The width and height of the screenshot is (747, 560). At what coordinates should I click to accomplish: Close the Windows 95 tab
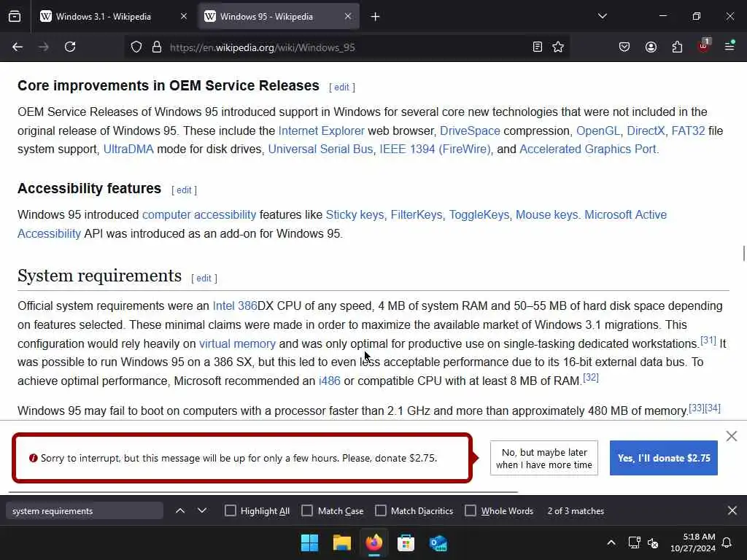(x=348, y=16)
